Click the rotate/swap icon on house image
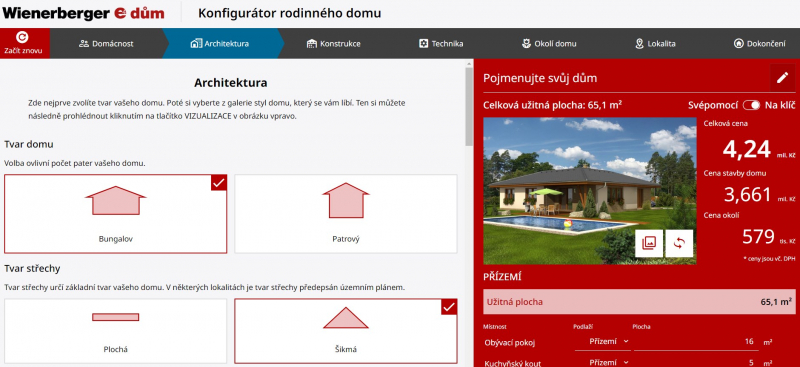Image resolution: width=800 pixels, height=367 pixels. pyautogui.click(x=679, y=243)
